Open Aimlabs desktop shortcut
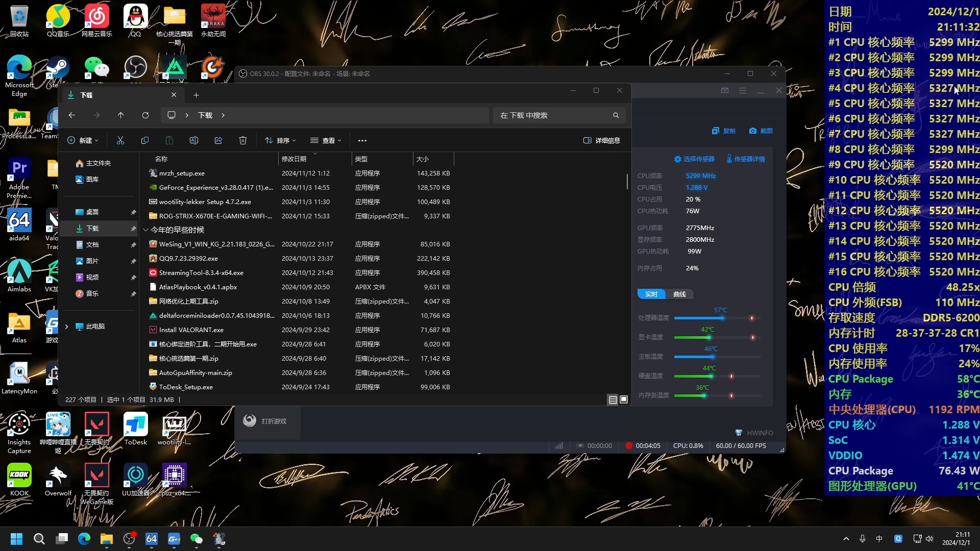This screenshot has width=980, height=551. [19, 276]
